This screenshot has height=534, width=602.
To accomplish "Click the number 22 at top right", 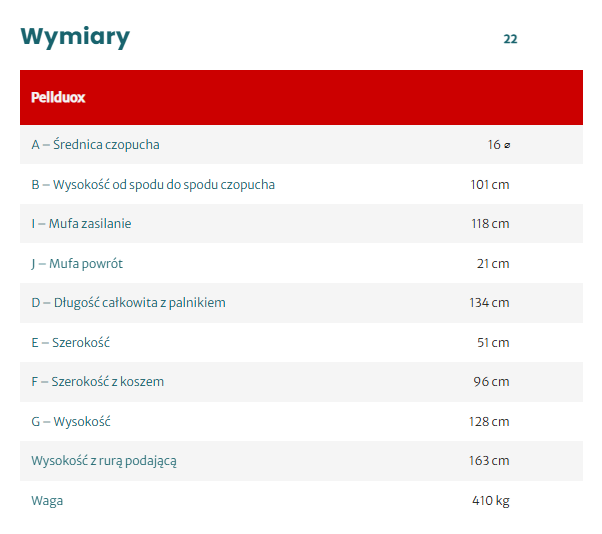I will coord(510,39).
